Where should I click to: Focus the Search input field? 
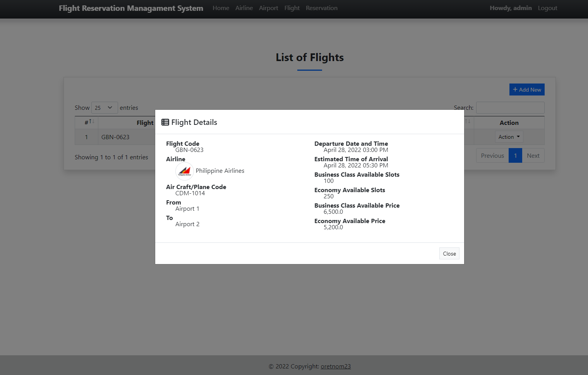coord(510,107)
